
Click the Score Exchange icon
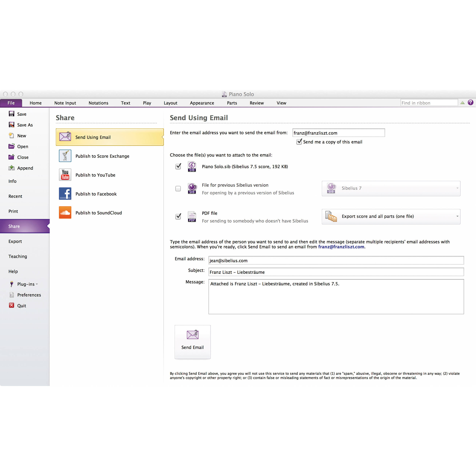tap(65, 156)
